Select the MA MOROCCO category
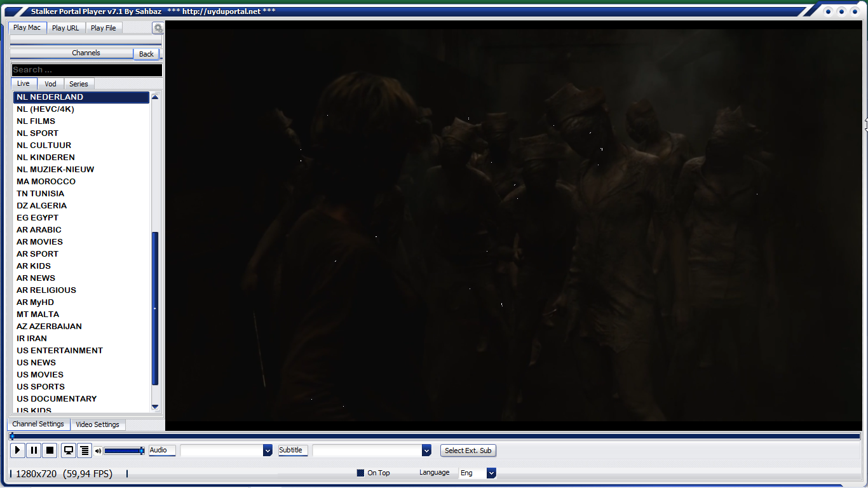 pos(81,182)
